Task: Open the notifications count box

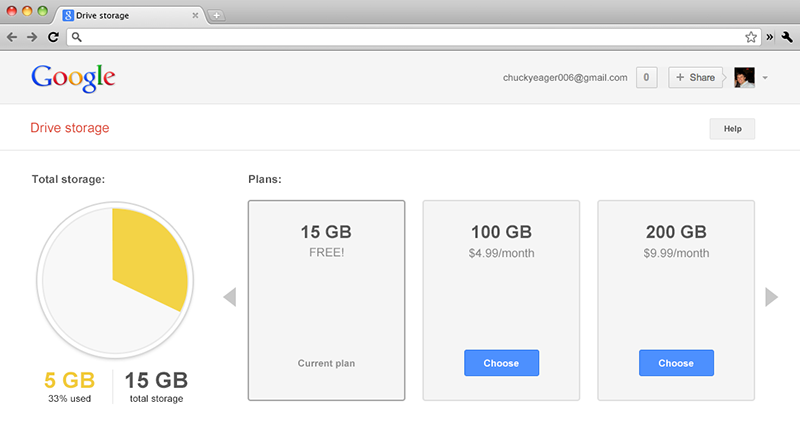Action: coord(646,78)
